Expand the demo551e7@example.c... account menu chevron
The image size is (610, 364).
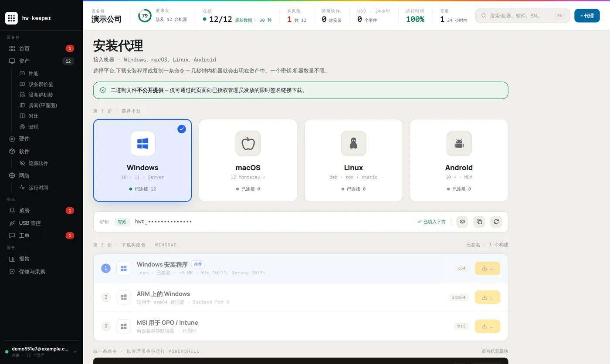tap(75, 351)
